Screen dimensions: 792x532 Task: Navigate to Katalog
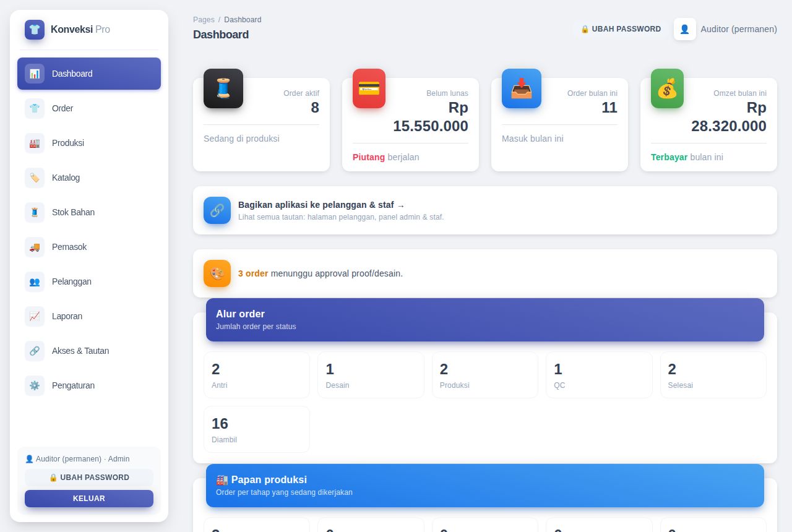point(89,178)
